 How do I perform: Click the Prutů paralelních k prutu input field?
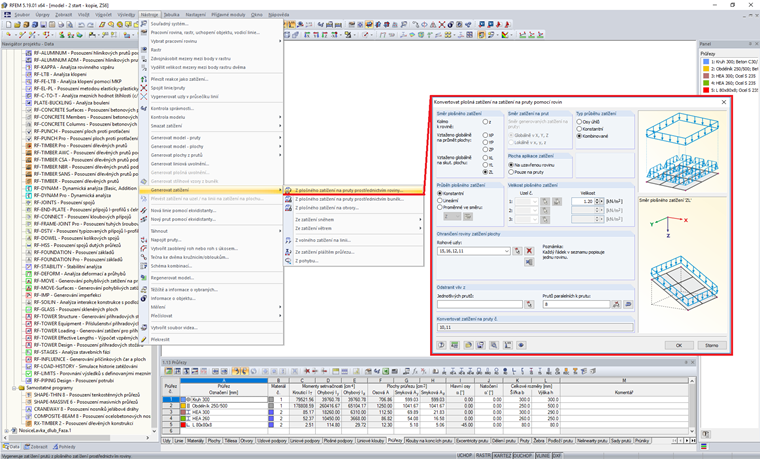point(576,304)
